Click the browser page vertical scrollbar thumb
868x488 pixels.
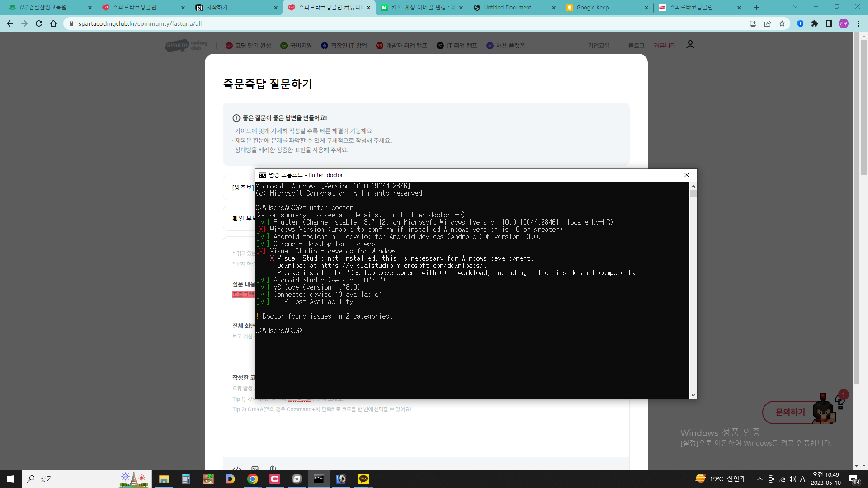click(x=864, y=108)
